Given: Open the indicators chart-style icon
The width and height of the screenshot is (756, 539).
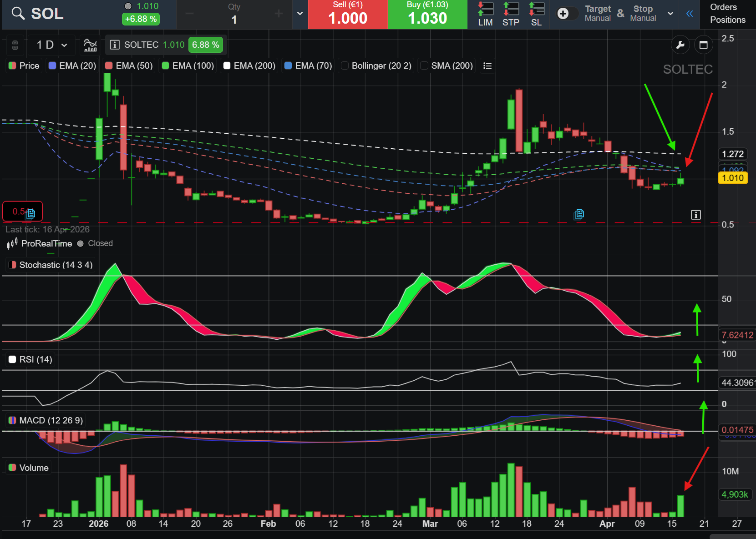Looking at the screenshot, I should (90, 45).
